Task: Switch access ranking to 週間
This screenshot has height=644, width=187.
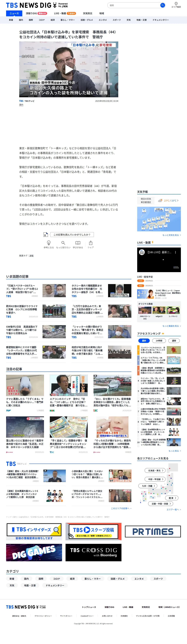Action: (x=174, y=341)
